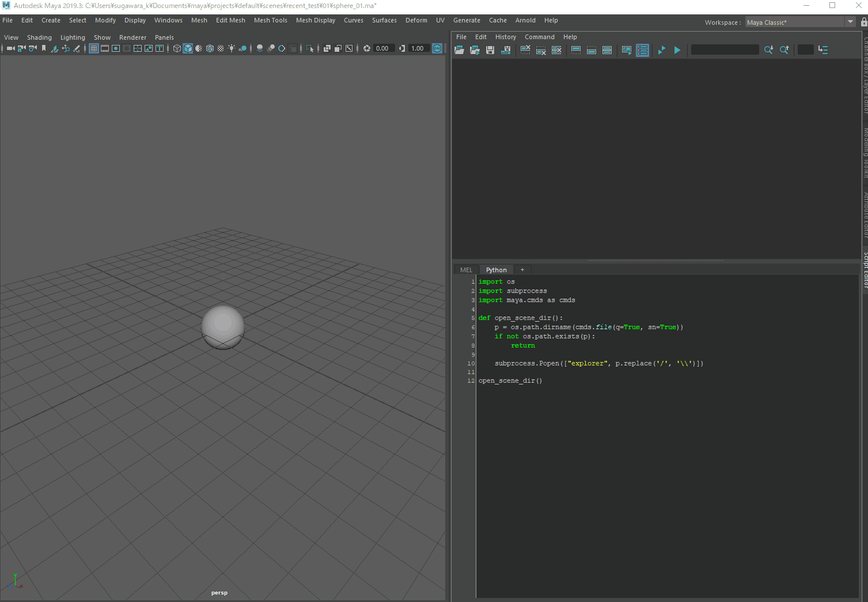Screen dimensions: 868x602
Task: Click the Textured checker icon
Action: pos(221,48)
